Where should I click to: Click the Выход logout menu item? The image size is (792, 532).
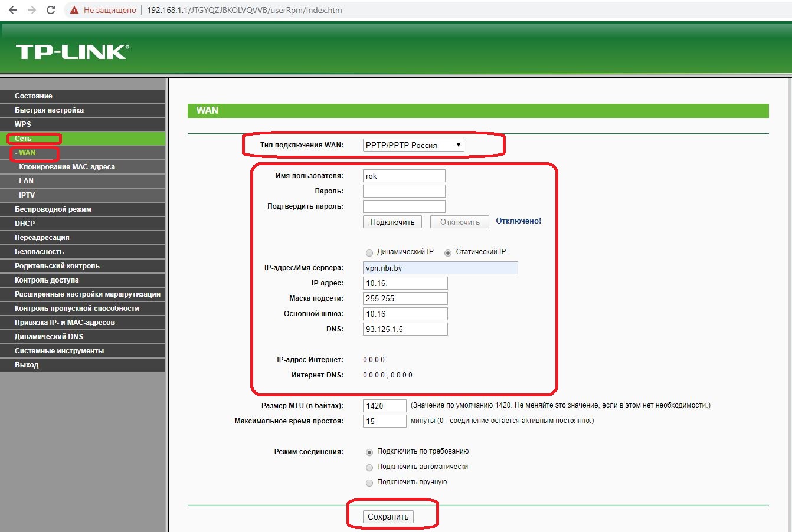[x=83, y=365]
